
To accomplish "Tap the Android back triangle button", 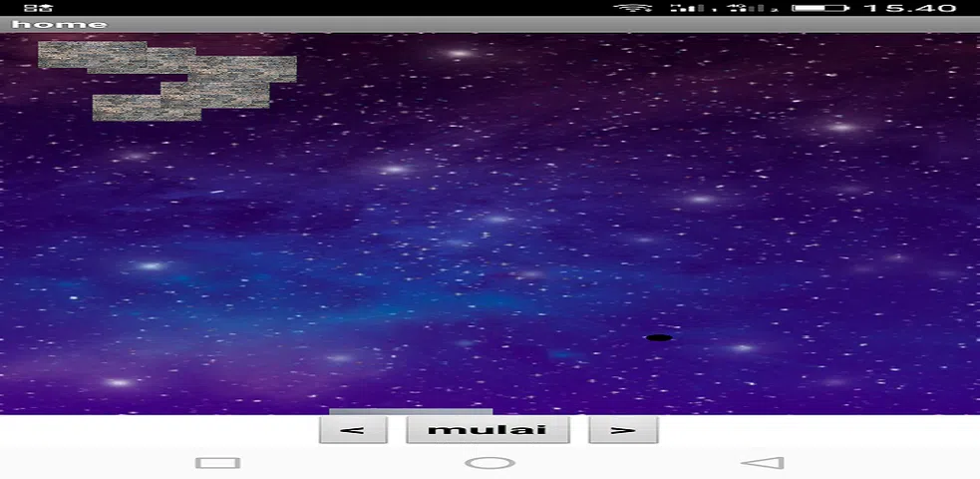I will (x=763, y=463).
